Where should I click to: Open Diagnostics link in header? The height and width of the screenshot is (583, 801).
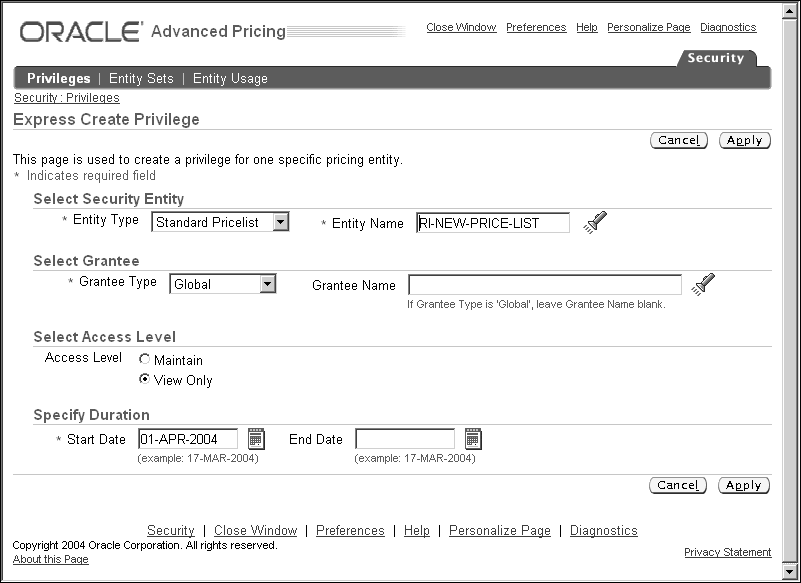tap(728, 27)
